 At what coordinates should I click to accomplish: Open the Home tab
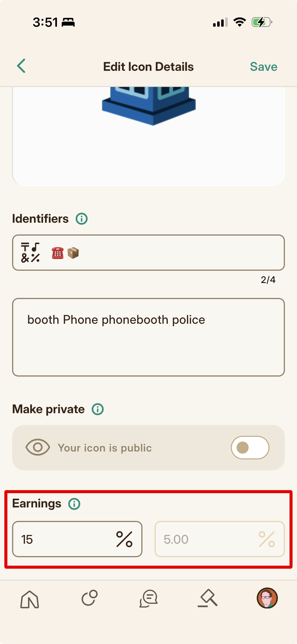point(30,599)
